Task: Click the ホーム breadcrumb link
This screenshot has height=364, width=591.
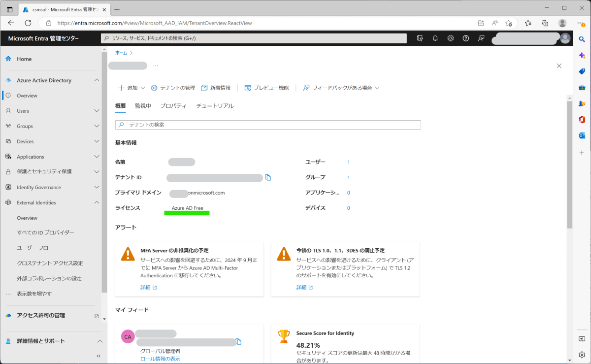Action: click(x=121, y=53)
